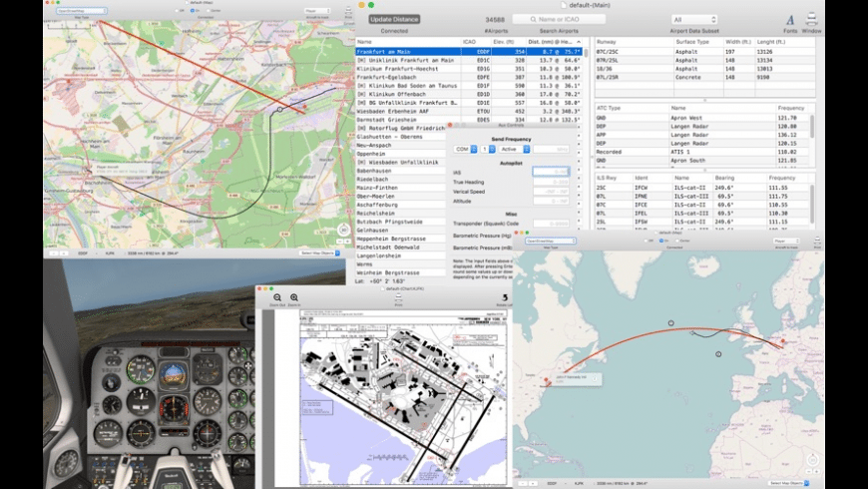Screen dimensions: 868x489
Task: Select runway 07L/25R concrete row
Action: [x=704, y=77]
